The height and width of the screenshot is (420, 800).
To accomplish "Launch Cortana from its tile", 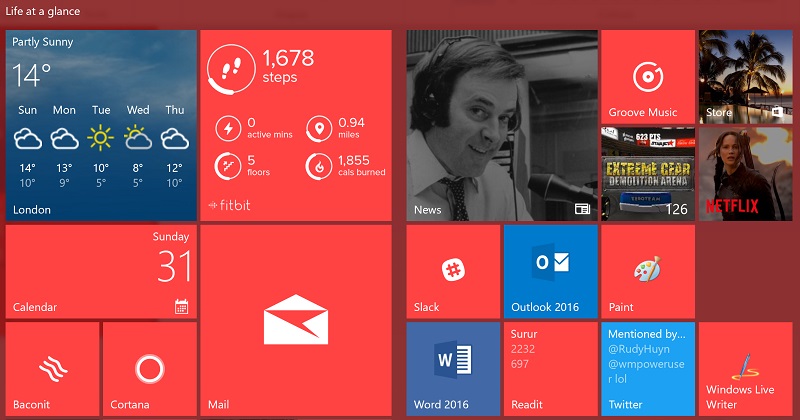I will tap(150, 369).
